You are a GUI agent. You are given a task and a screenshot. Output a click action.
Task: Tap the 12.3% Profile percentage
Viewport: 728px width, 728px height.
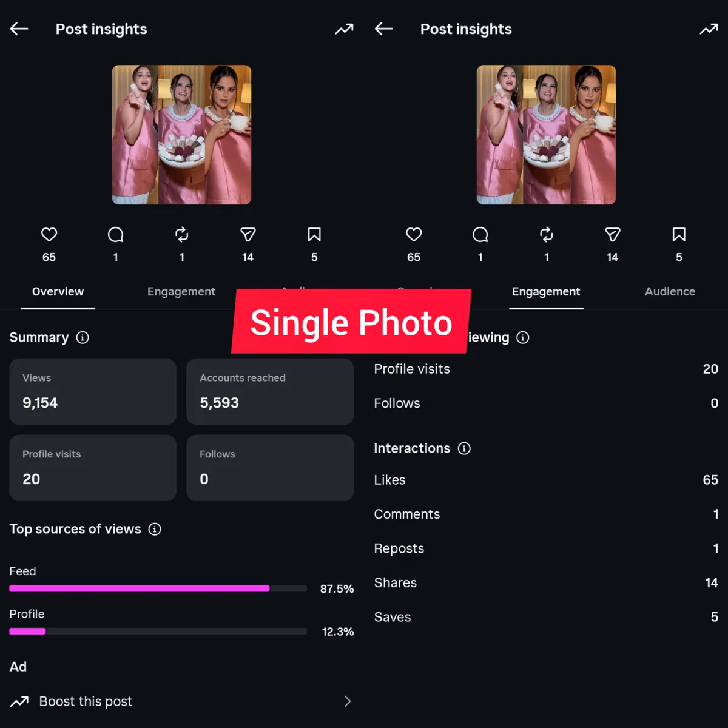click(337, 632)
